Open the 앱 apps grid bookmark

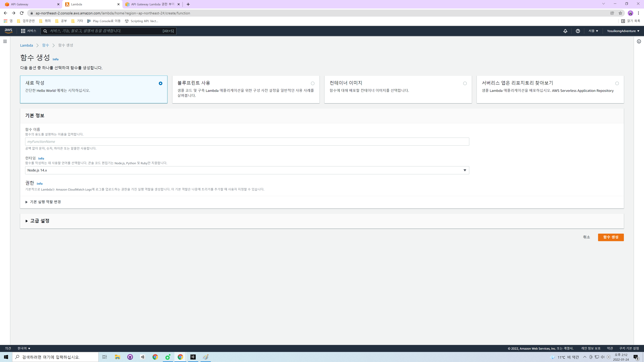tap(8, 21)
